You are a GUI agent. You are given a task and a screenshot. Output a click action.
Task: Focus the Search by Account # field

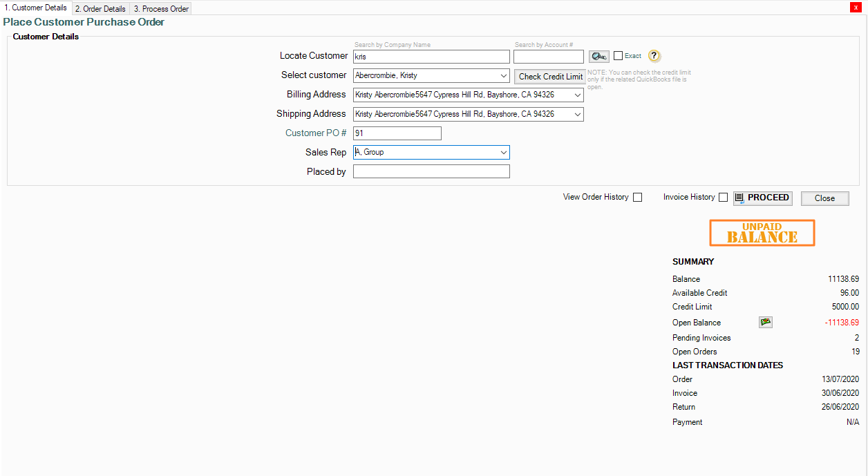tap(548, 57)
